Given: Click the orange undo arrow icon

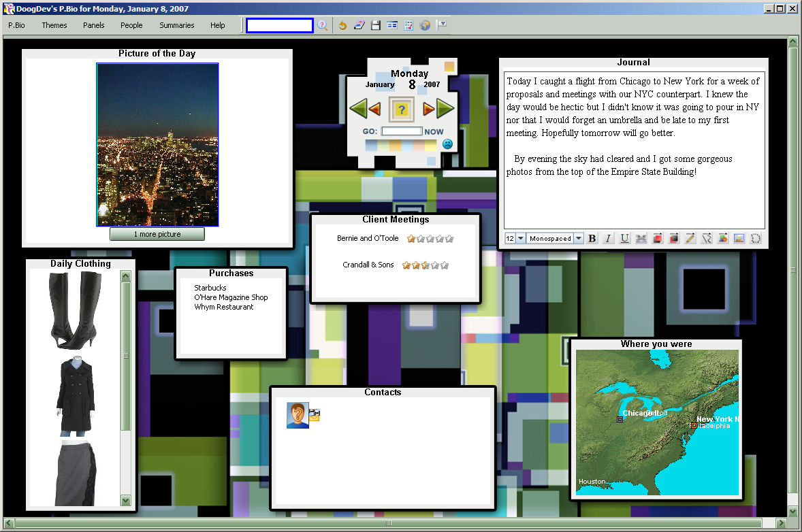Looking at the screenshot, I should point(342,25).
